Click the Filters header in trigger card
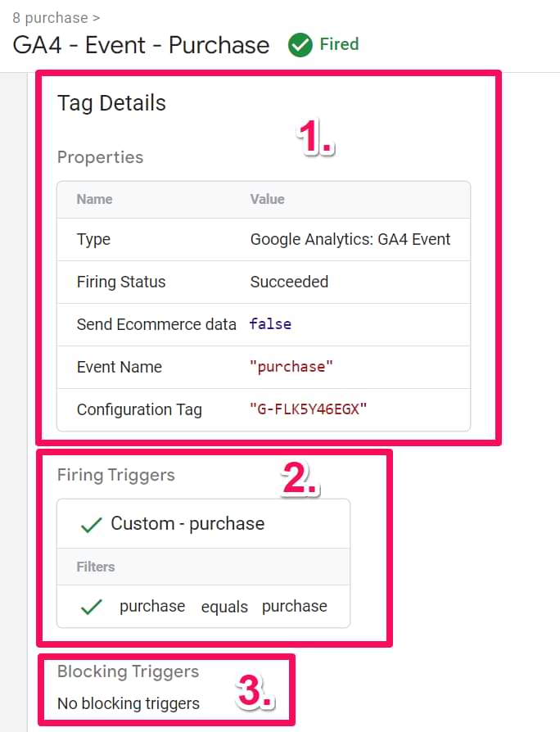The image size is (560, 732). pos(96,567)
